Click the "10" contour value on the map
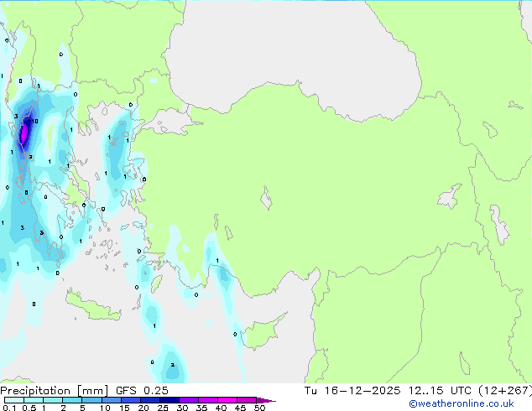Viewport: 532px width, 411px height. pos(34,122)
